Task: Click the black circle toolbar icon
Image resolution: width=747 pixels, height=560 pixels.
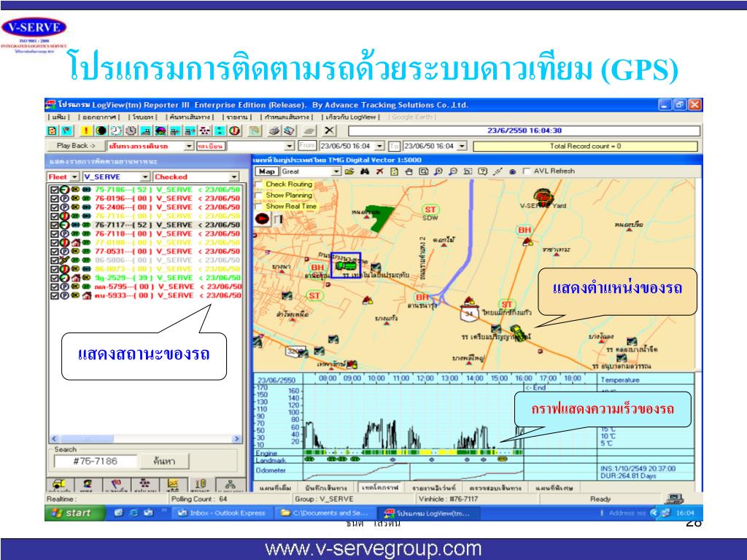Action: (101, 131)
